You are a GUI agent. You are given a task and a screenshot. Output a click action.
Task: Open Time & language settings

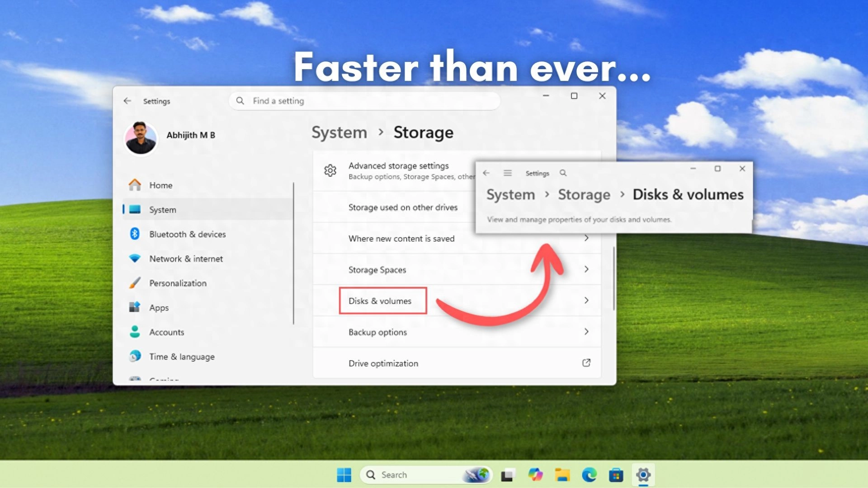click(x=181, y=357)
